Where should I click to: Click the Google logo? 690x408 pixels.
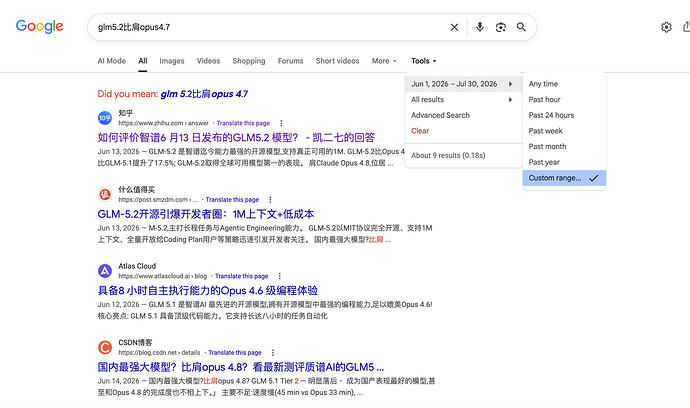[x=40, y=26]
